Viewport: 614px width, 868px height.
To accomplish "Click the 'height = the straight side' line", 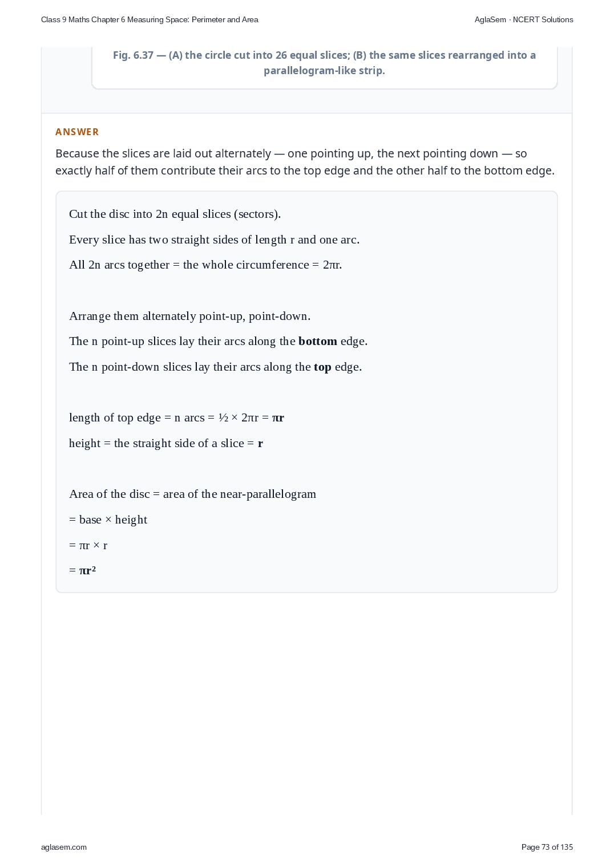I will coord(166,443).
